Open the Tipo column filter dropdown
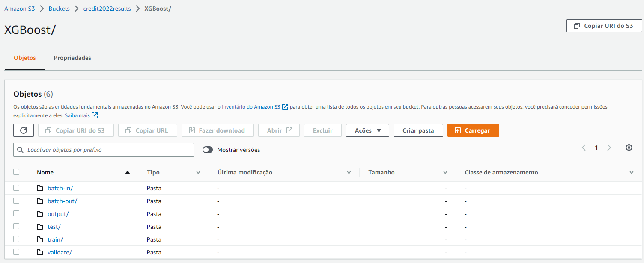The height and width of the screenshot is (263, 644). click(198, 172)
